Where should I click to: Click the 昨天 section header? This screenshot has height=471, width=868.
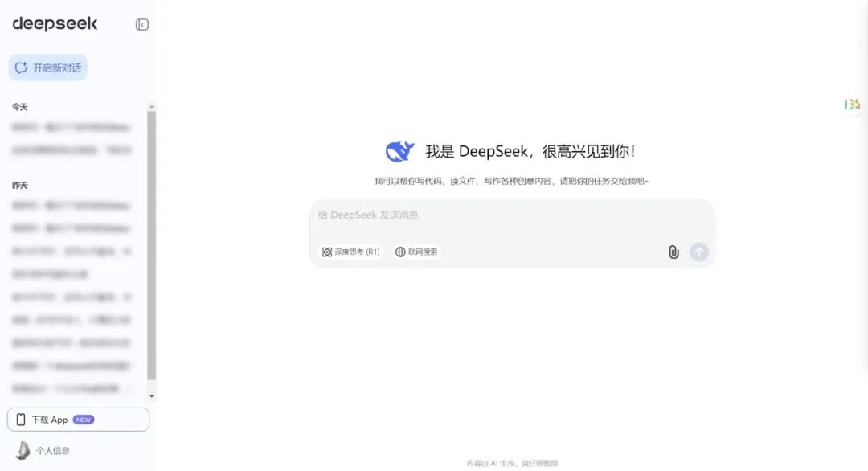(x=20, y=186)
